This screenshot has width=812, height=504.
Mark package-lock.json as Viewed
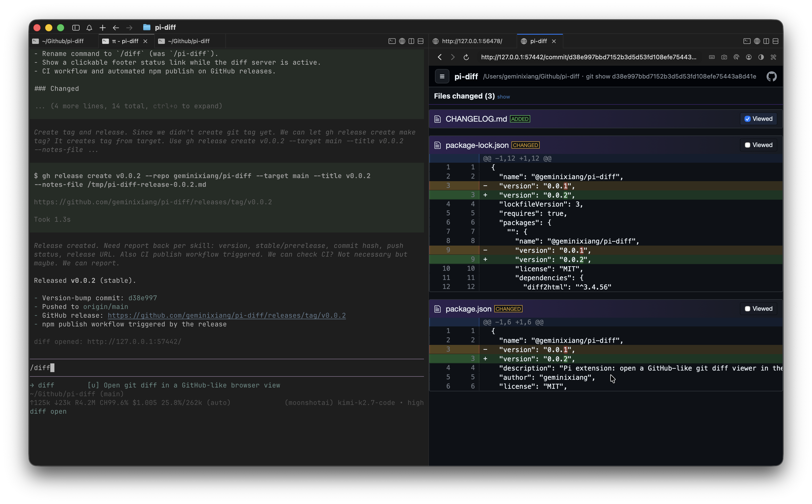(748, 145)
